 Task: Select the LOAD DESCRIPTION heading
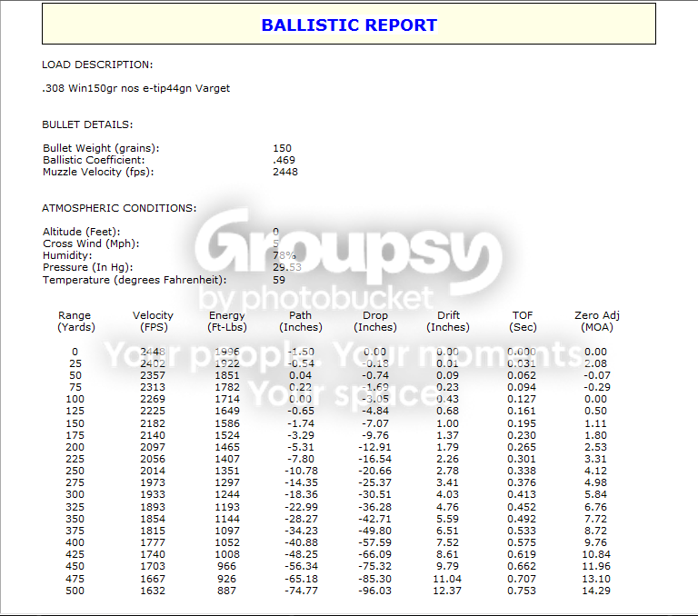[x=97, y=65]
